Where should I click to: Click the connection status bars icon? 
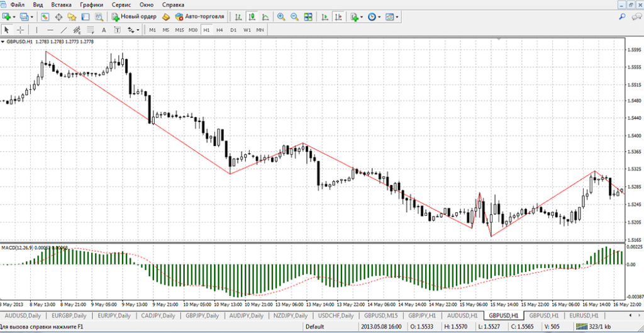(x=581, y=327)
